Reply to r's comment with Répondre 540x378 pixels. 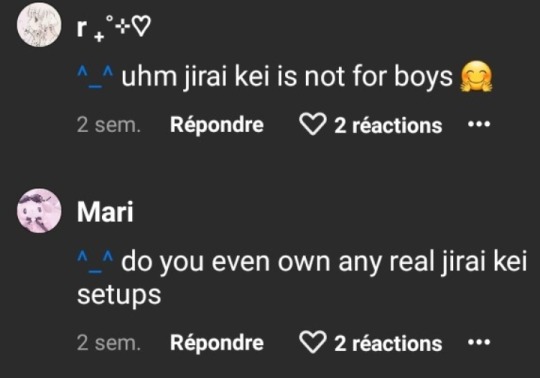(x=217, y=125)
